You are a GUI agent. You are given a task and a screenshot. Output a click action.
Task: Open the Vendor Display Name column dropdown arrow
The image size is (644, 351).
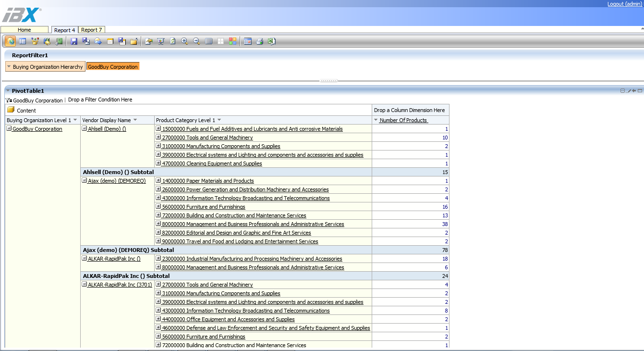click(135, 120)
